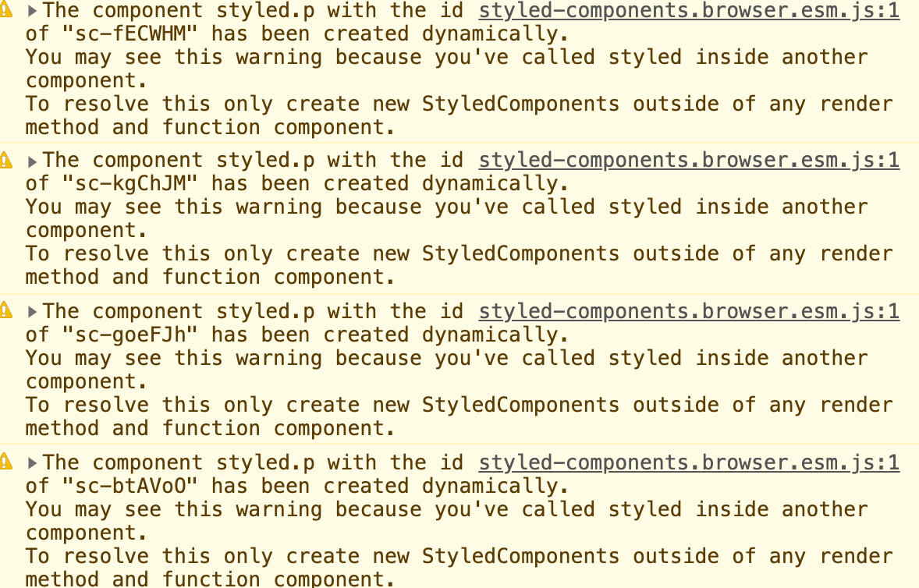Select the text "sc-fECWHM"
919x588 pixels.
[130, 34]
